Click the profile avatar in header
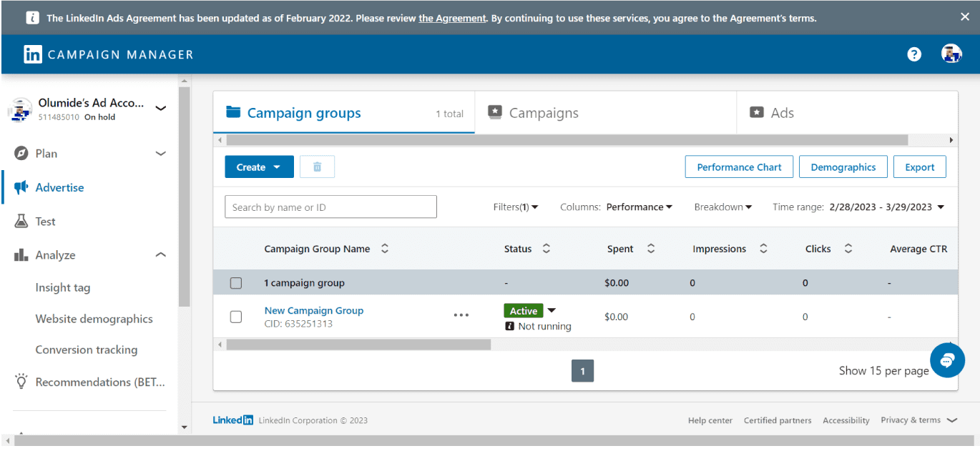This screenshot has height=456, width=980. click(951, 54)
